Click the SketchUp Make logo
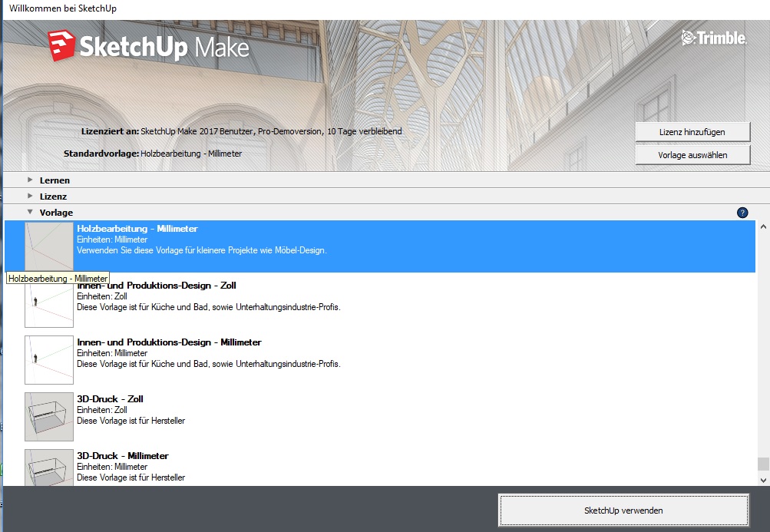Viewport: 770px width, 532px height. [148, 47]
